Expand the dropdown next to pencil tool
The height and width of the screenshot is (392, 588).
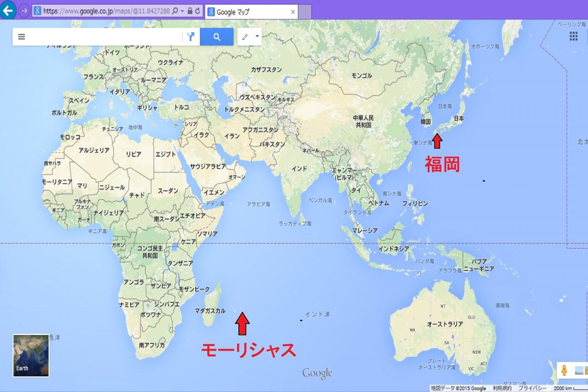point(257,37)
